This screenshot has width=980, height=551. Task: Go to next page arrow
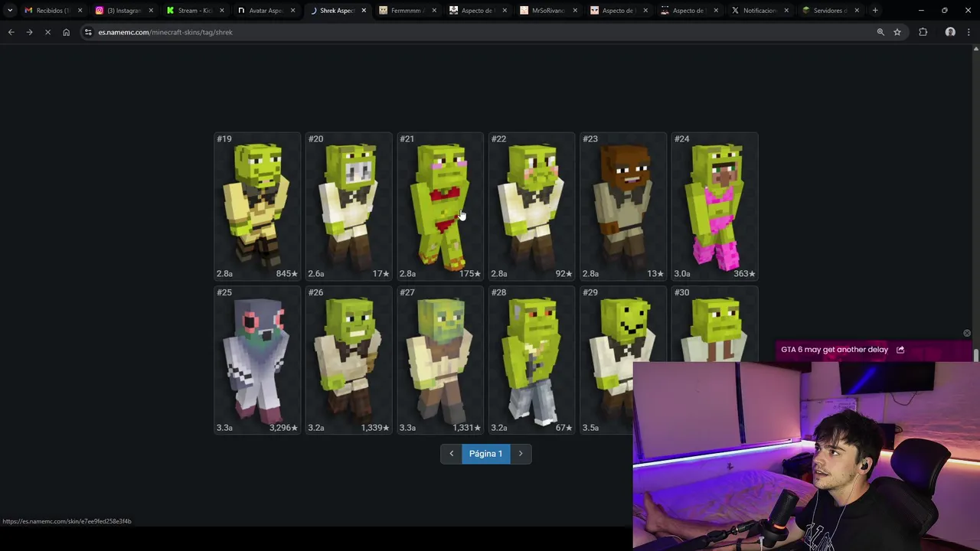pyautogui.click(x=521, y=454)
